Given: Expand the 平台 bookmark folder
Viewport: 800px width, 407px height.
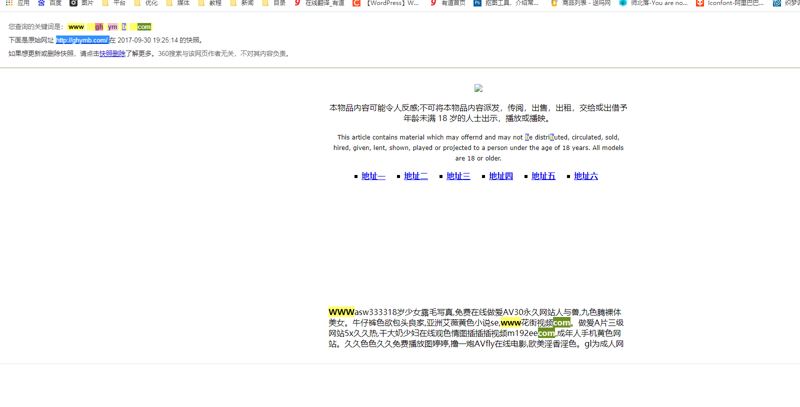Looking at the screenshot, I should tap(114, 3).
